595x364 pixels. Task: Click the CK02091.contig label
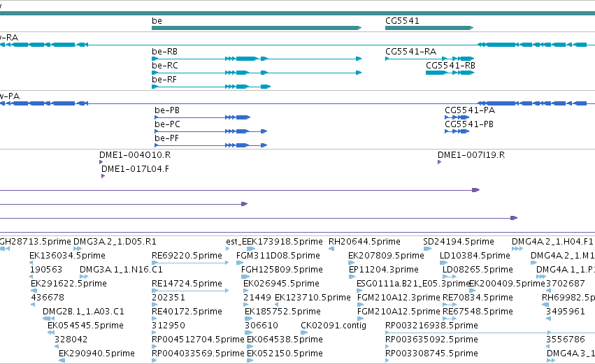[334, 326]
